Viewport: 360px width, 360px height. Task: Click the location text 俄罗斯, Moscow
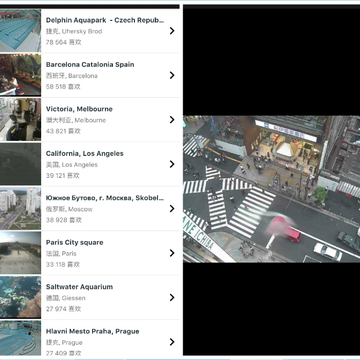tap(69, 209)
